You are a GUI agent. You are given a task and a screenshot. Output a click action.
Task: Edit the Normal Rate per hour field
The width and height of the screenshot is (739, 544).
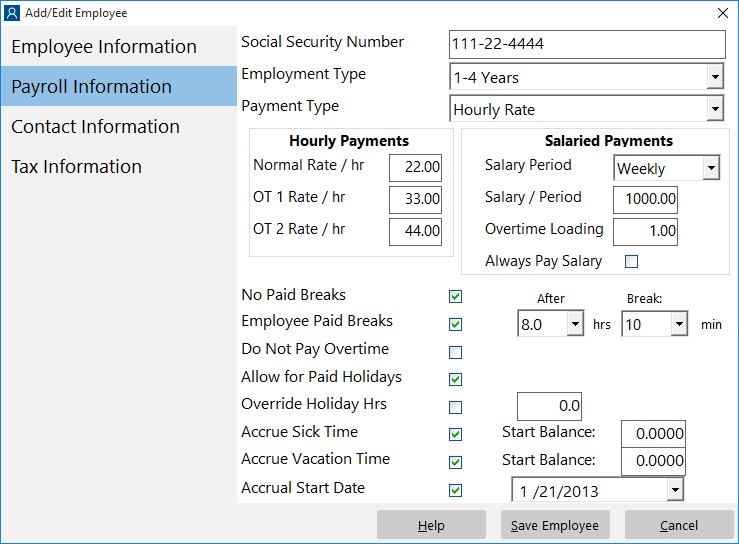pyautogui.click(x=415, y=167)
